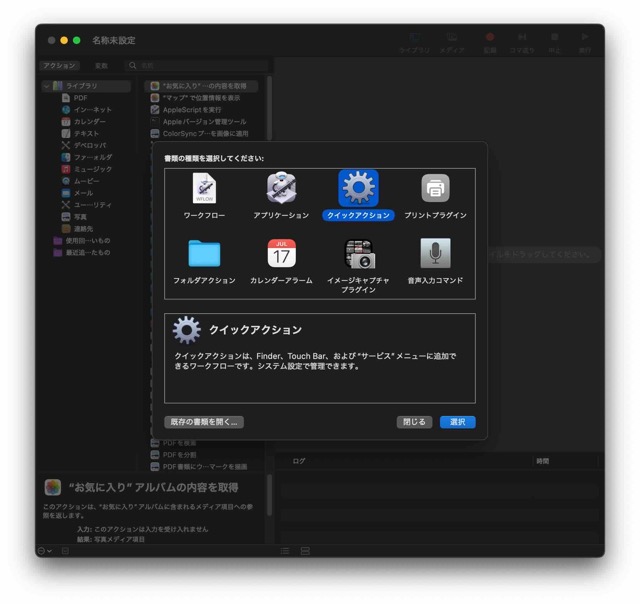
Task: Switch to the アクション tab
Action: click(60, 66)
